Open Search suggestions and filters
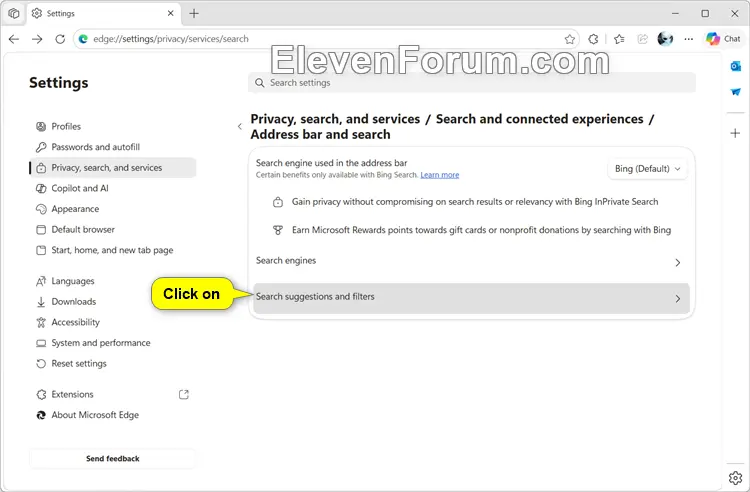The image size is (750, 492). pos(472,298)
